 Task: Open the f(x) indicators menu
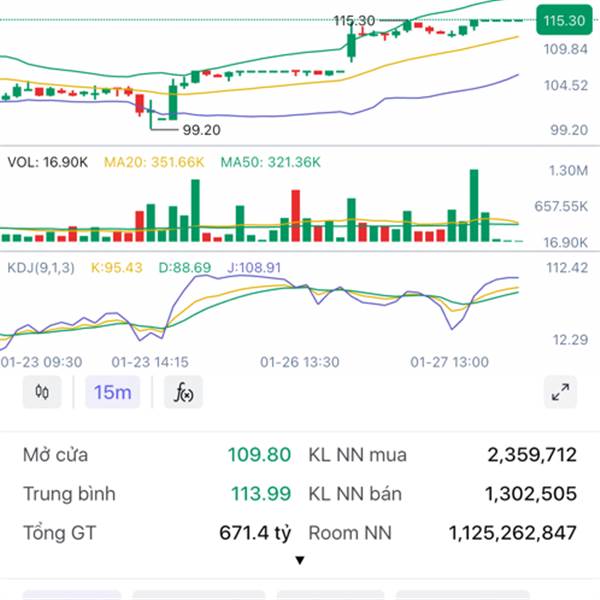pos(183,392)
